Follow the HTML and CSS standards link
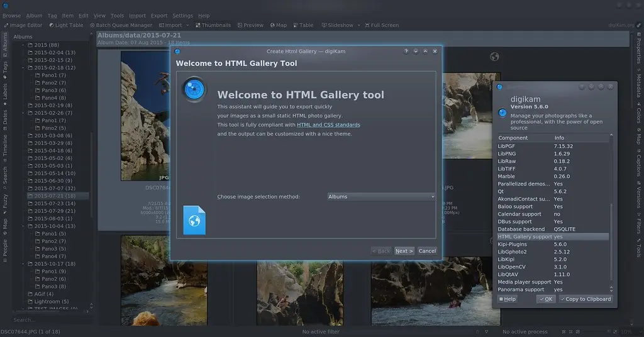 click(328, 125)
